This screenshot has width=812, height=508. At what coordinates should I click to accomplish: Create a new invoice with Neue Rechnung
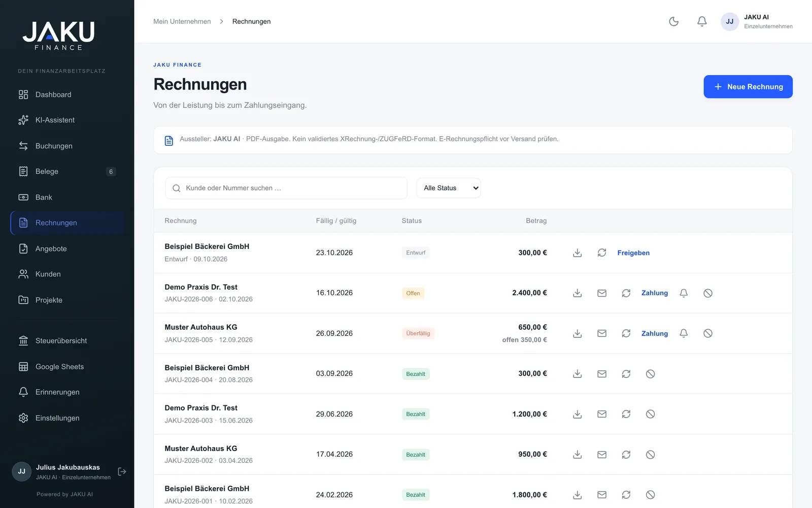pyautogui.click(x=748, y=87)
